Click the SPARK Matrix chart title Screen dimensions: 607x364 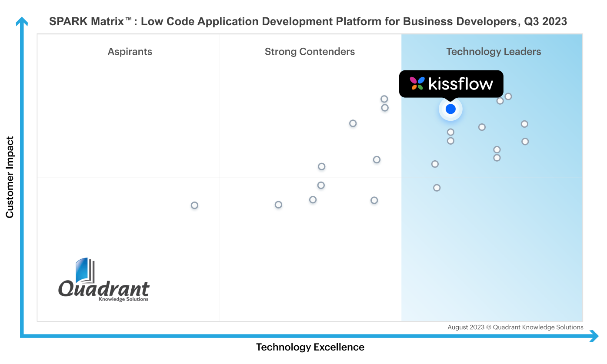(308, 21)
